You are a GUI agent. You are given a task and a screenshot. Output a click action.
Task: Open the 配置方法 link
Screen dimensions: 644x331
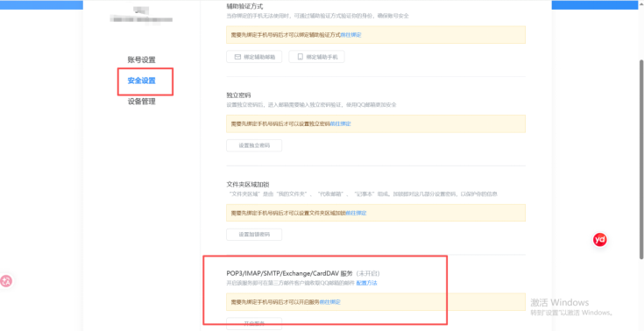tap(367, 283)
